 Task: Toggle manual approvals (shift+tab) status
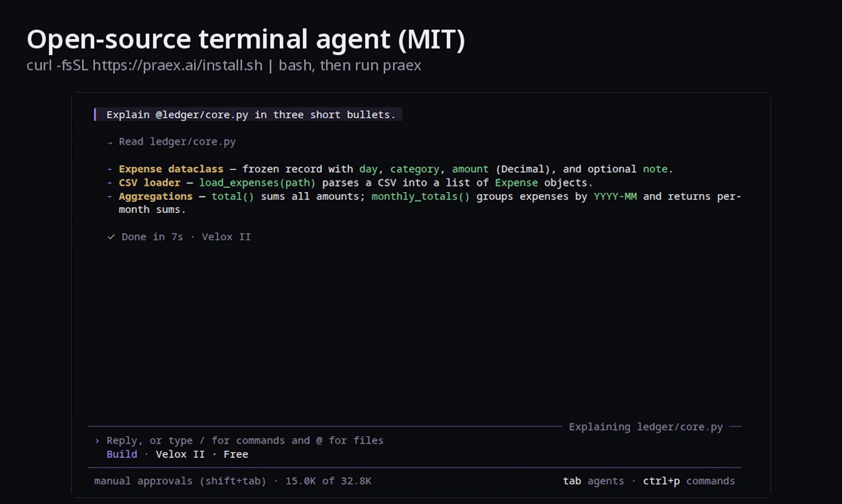180,481
